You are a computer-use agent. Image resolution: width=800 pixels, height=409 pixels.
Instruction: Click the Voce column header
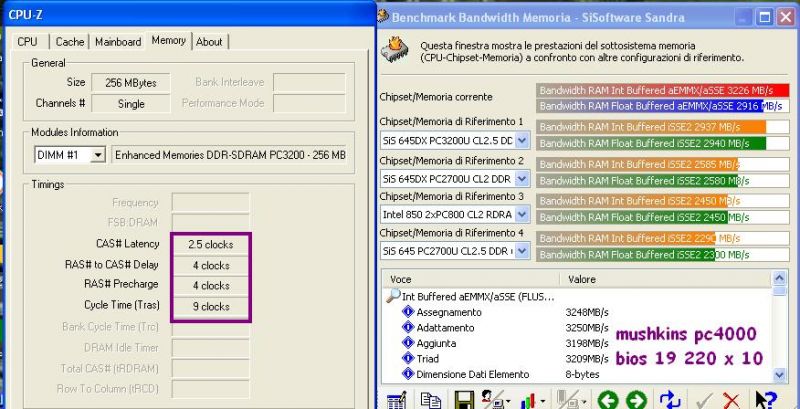470,279
